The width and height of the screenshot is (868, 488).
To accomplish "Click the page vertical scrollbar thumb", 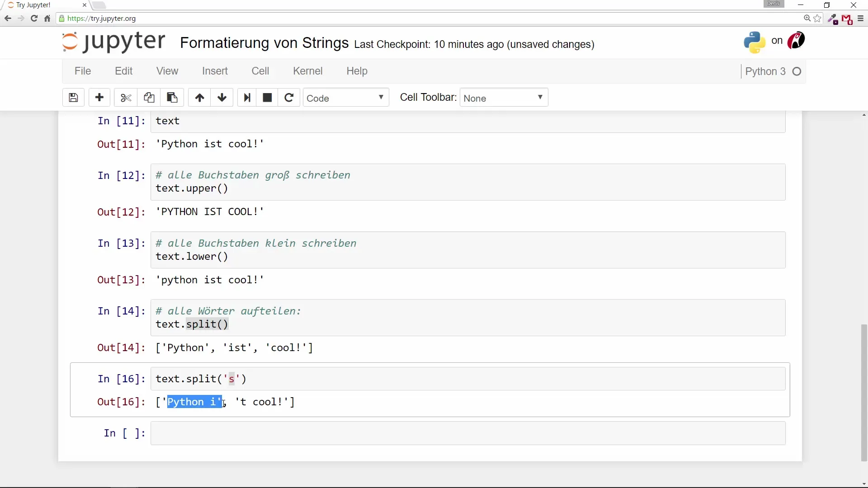I will pos(864,392).
